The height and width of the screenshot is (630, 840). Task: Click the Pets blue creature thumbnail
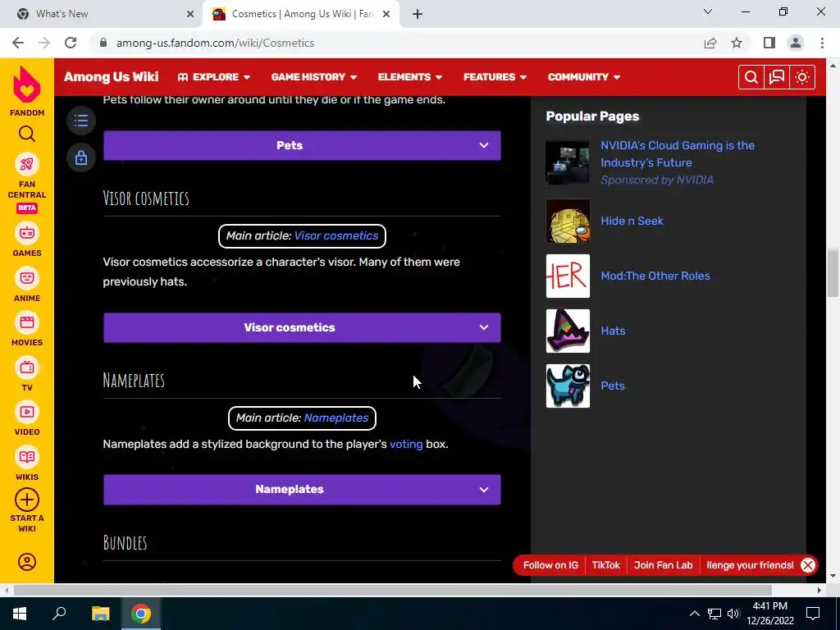[568, 386]
